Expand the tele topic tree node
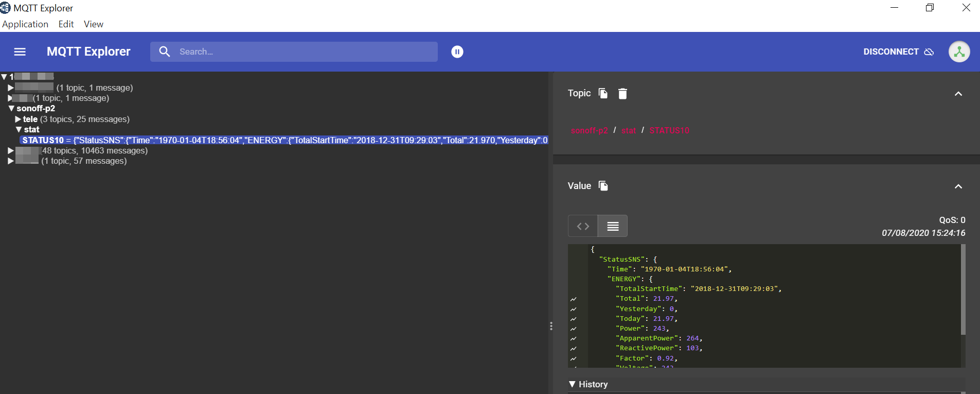Screen dimensions: 980x394 pos(18,119)
